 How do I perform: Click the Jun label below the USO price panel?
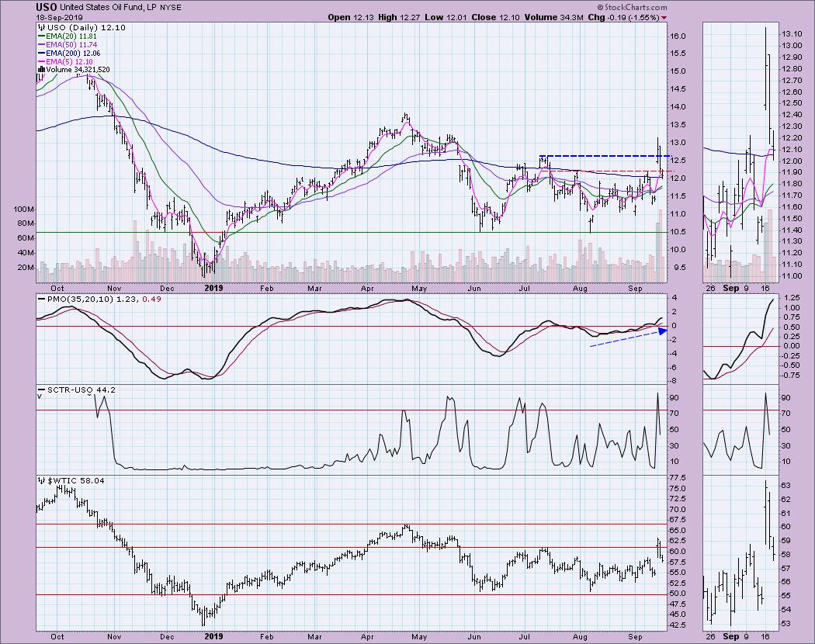(473, 289)
